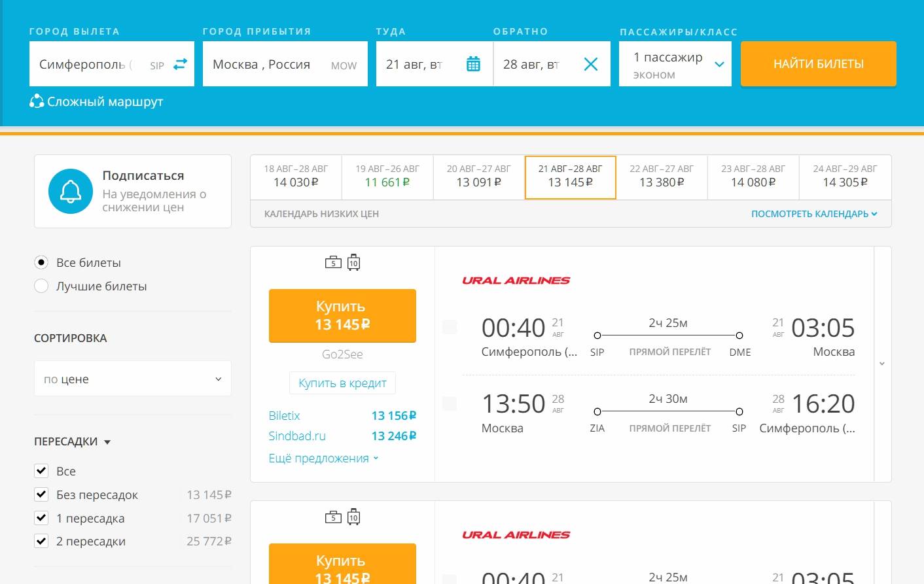Select the 19 АВГ–26 АВГ date tab
The image size is (924, 584).
(387, 177)
